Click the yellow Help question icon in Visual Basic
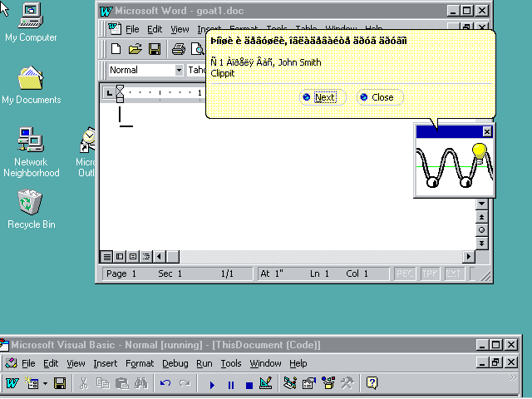The height and width of the screenshot is (399, 532). 372,383
